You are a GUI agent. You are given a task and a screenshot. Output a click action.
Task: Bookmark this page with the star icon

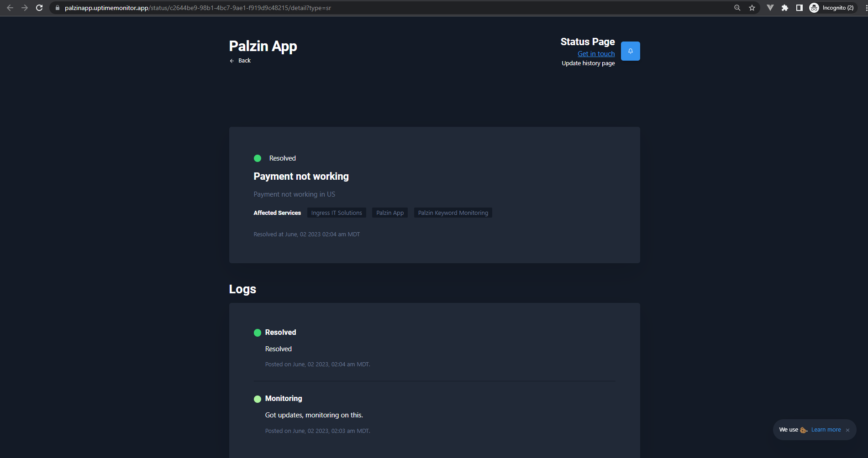click(752, 8)
